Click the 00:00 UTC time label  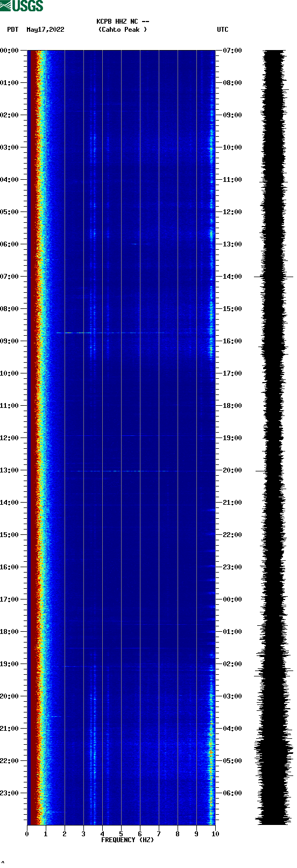[x=232, y=599]
